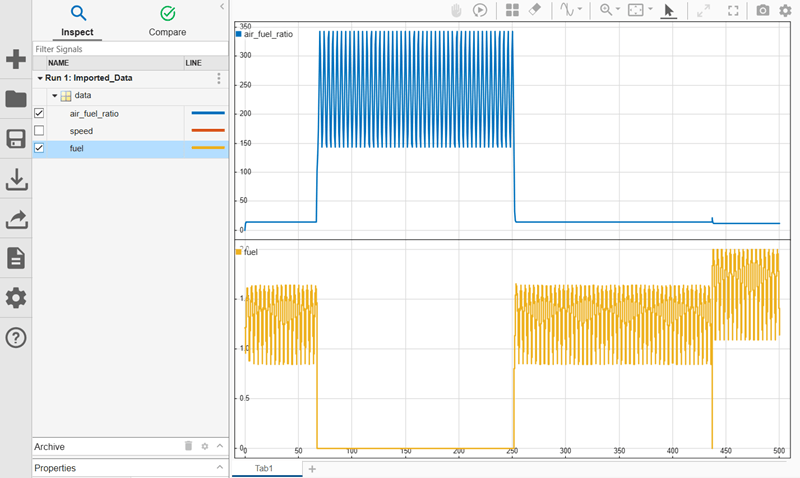This screenshot has height=478, width=800.
Task: Uncheck the air_fuel_ratio signal checkbox
Action: (x=39, y=113)
